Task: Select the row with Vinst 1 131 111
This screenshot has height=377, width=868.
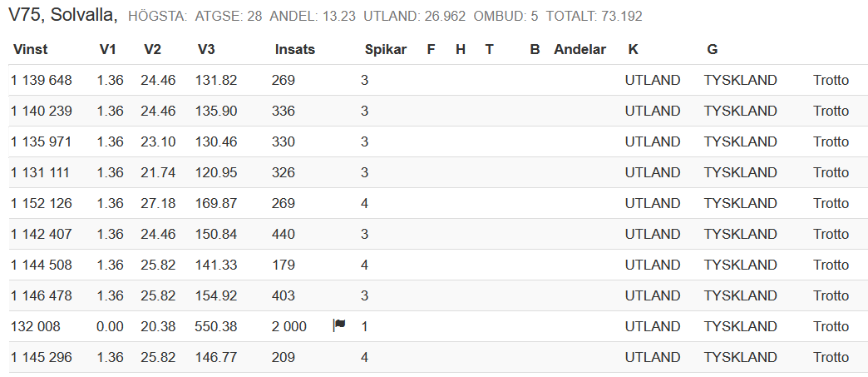Action: coord(438,172)
